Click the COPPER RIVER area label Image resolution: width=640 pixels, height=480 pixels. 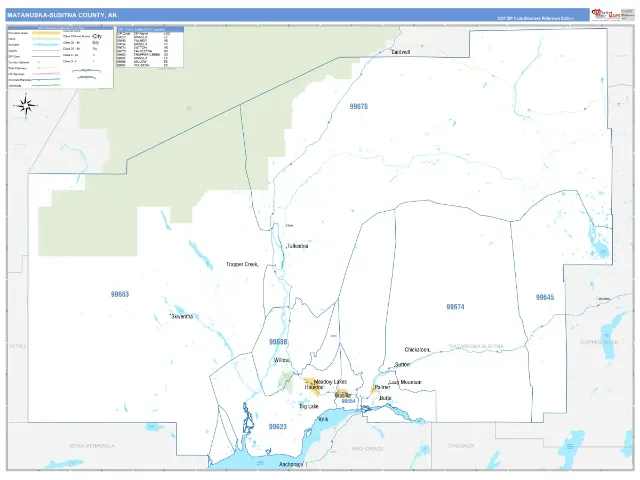[600, 342]
